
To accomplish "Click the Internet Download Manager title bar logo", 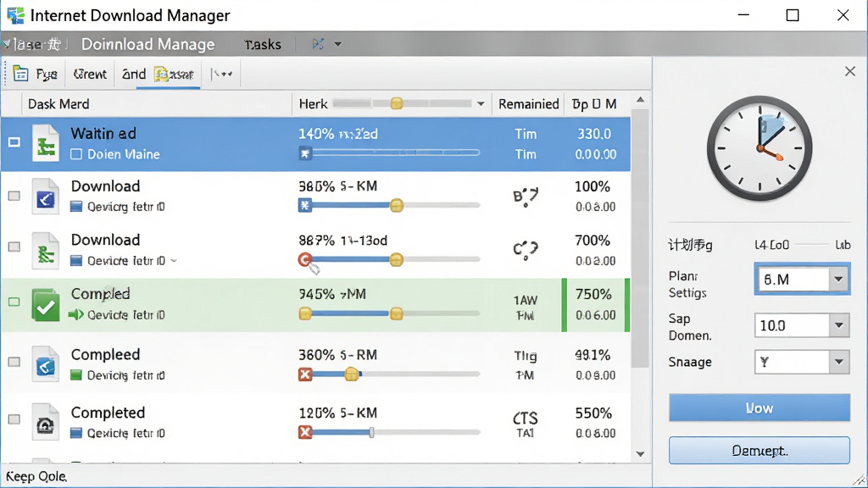I will point(15,15).
